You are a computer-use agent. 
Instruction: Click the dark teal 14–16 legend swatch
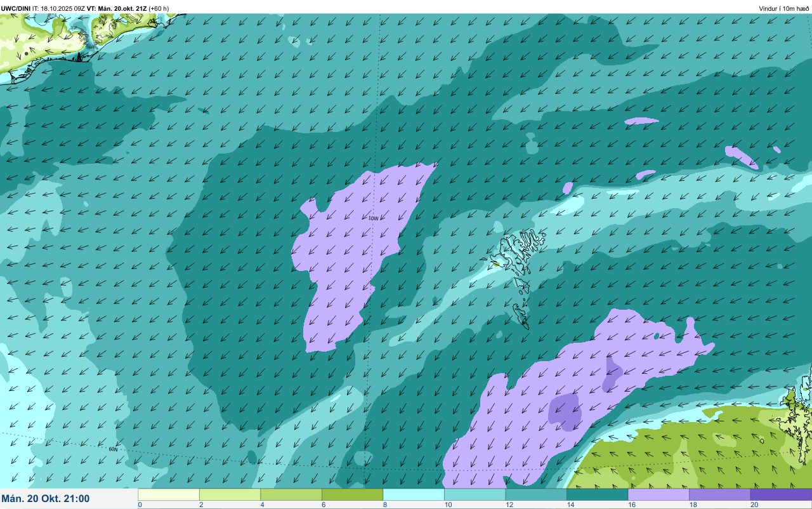597,494
